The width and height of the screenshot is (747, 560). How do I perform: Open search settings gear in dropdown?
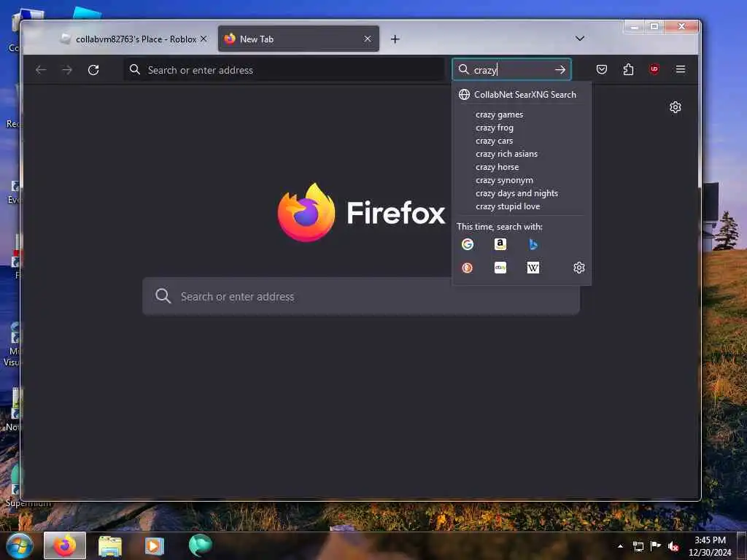click(578, 268)
